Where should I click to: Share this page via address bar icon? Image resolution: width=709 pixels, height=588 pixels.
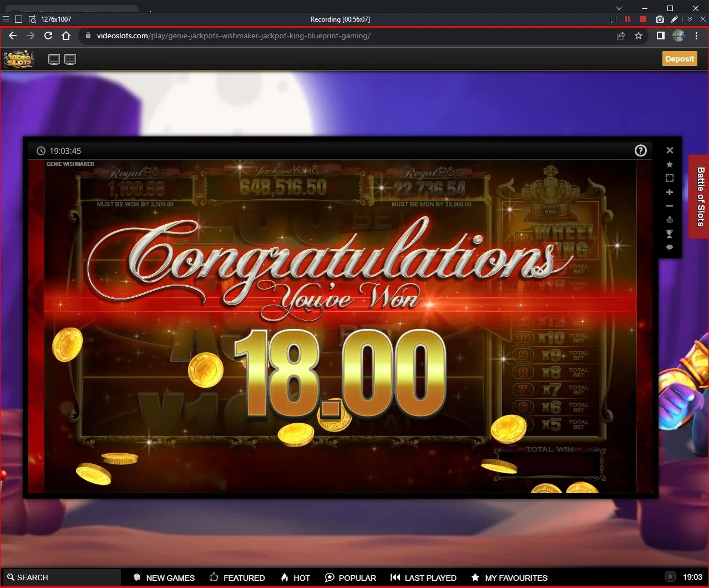[x=621, y=36]
